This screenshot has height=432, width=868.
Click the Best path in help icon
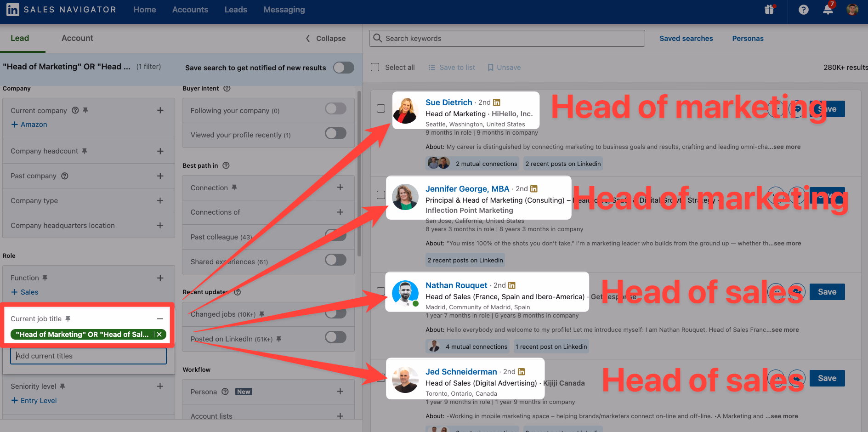pos(226,165)
